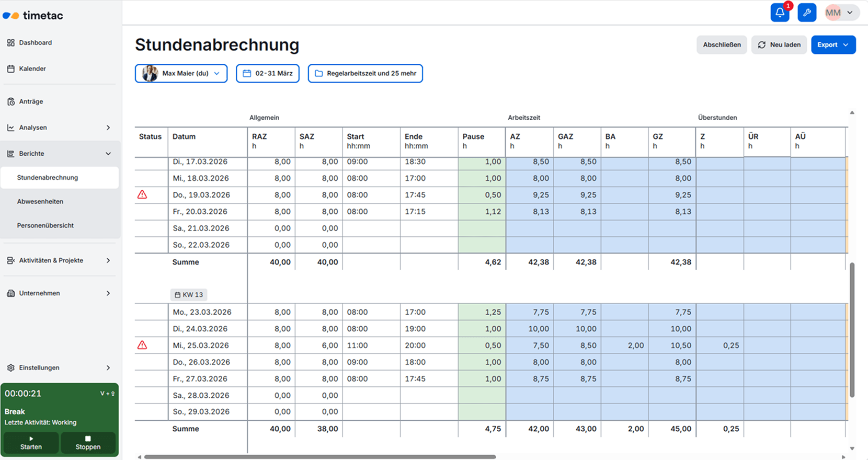Screen dimensions: 868x460
Task: Click warning triangle for Mi., 25.03.2026
Action: tap(142, 345)
